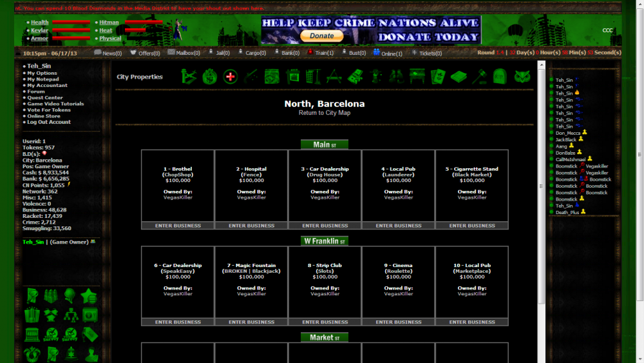Viewport: 644px width, 363px height.
Task: Open Quest Center link in sidebar
Action: tap(45, 98)
